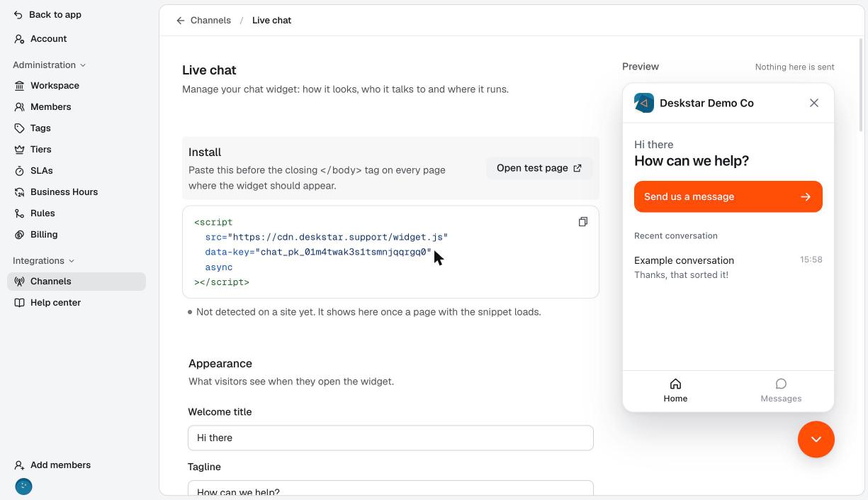
Task: Open the Workspace settings page
Action: click(x=77, y=86)
